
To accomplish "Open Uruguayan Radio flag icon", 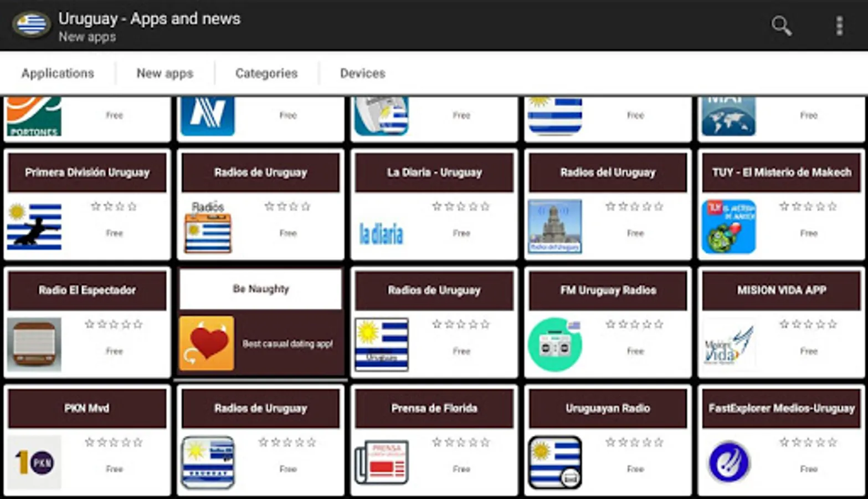I will [x=555, y=462].
